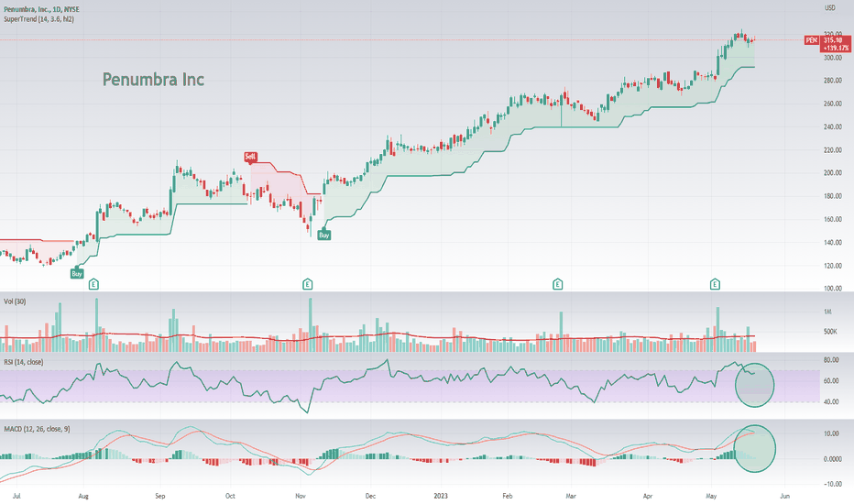
Task: Click the 315.10 current price label
Action: (x=833, y=40)
